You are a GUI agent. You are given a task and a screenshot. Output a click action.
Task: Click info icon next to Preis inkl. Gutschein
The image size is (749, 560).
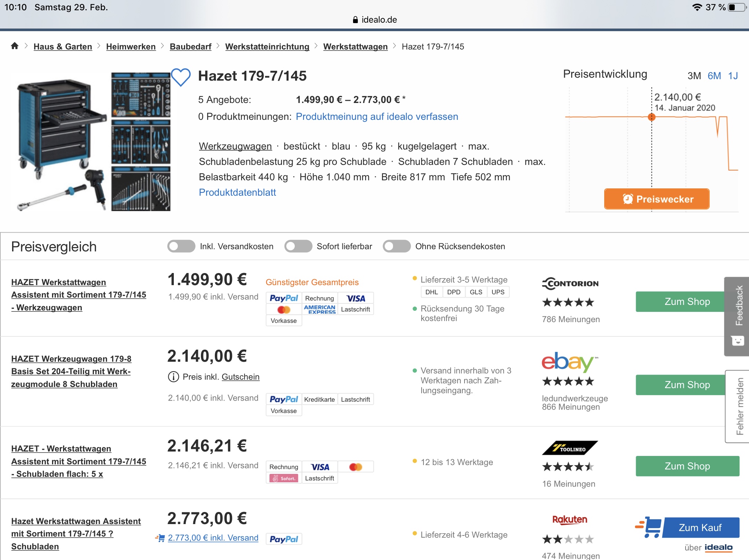tap(173, 377)
